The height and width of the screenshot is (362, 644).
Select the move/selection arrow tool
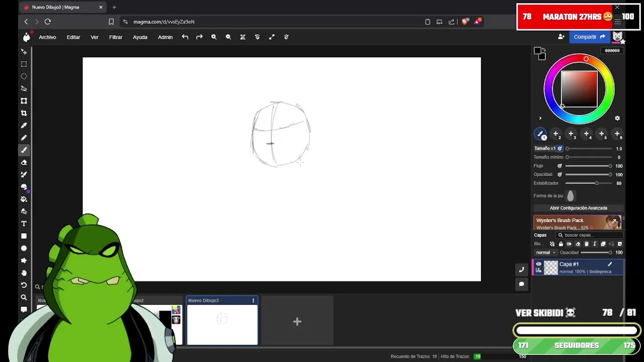(24, 52)
